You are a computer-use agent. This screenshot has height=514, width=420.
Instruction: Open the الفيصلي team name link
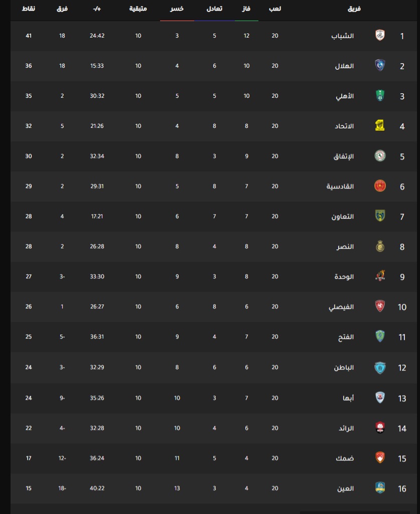(341, 307)
